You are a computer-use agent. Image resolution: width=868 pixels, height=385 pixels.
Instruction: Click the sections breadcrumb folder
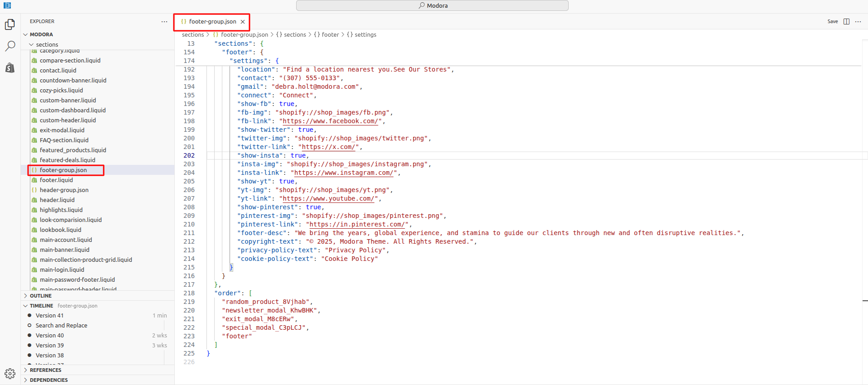click(193, 34)
